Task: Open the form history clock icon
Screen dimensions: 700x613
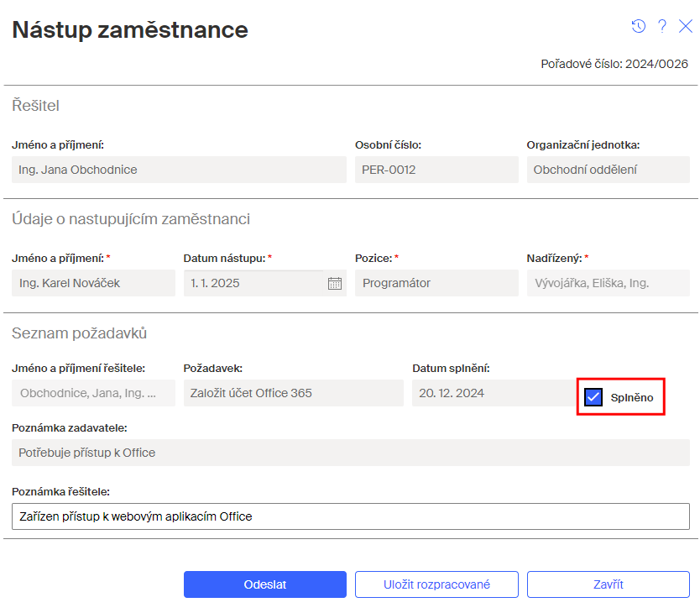Action: (x=639, y=26)
